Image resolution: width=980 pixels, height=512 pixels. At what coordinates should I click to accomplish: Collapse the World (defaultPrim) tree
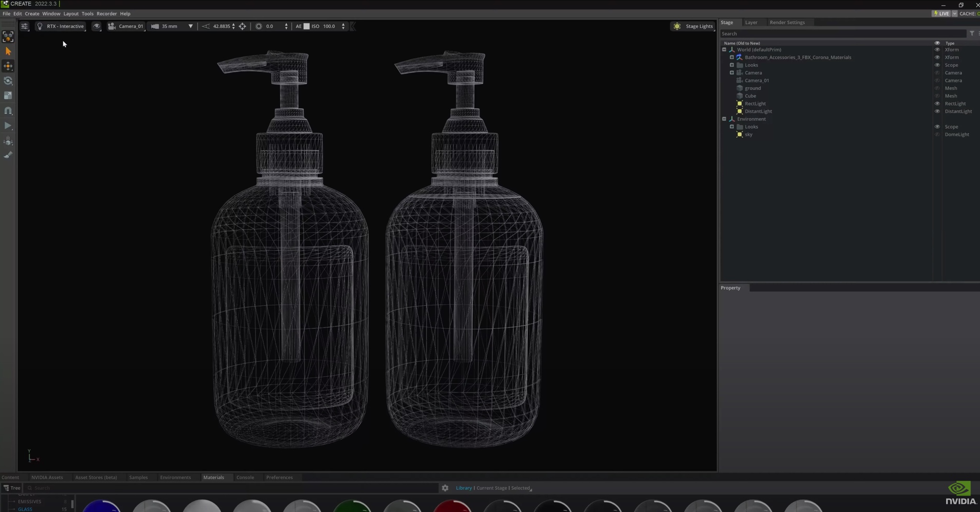click(724, 50)
